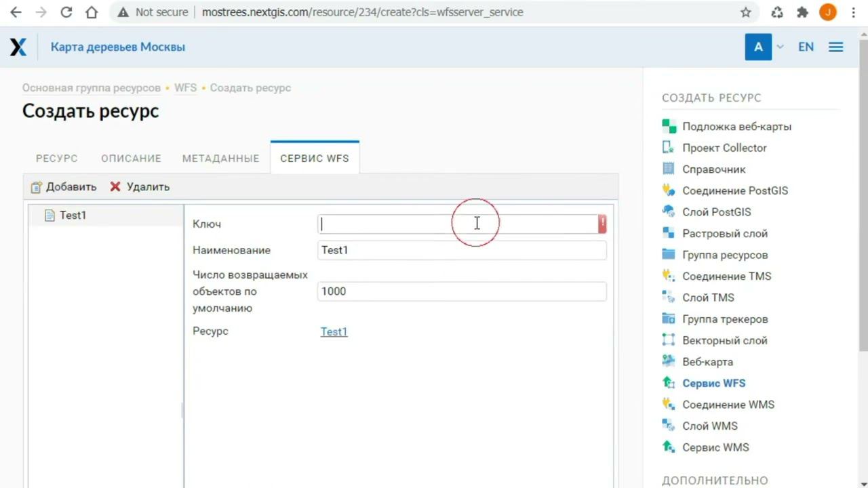The width and height of the screenshot is (868, 488).
Task: Click the Подложка веб-карты link
Action: click(737, 127)
